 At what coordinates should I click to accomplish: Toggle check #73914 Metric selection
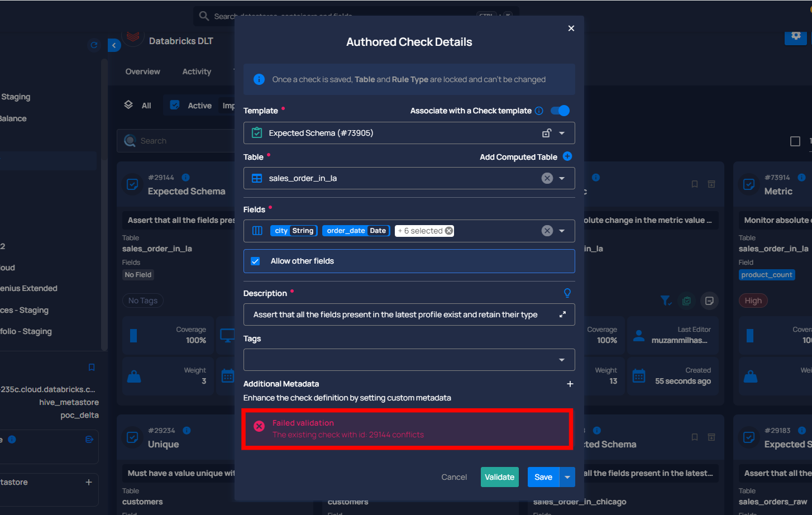click(749, 184)
